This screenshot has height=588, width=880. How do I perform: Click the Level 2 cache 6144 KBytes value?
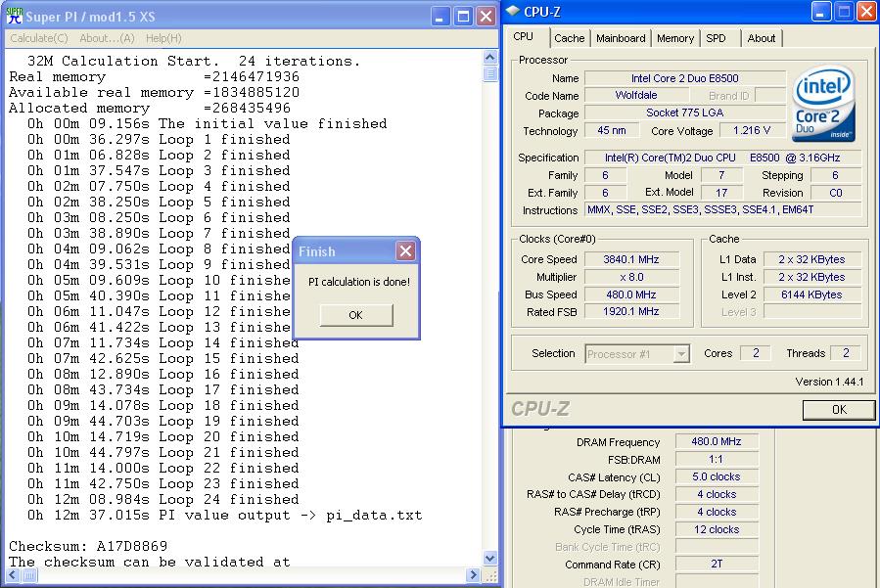[811, 294]
